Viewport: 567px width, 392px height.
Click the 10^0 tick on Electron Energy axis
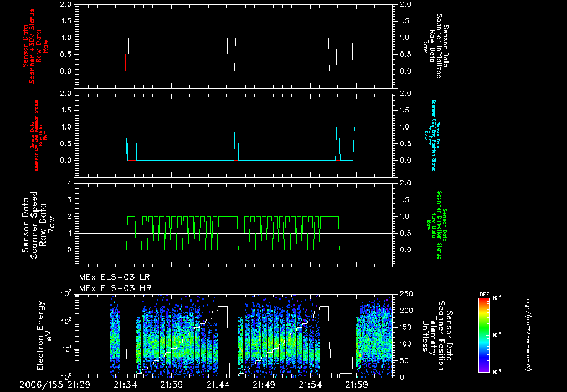[x=66, y=376]
